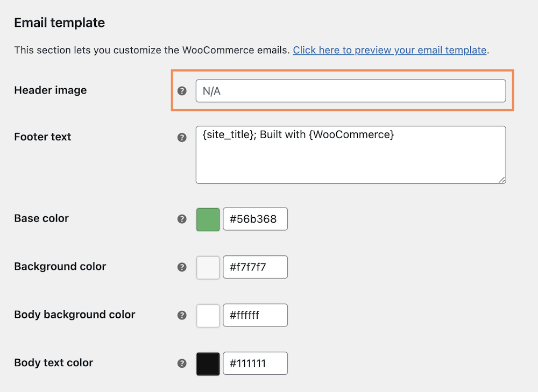Select the #56b368 hex value field
The image size is (538, 392).
255,219
